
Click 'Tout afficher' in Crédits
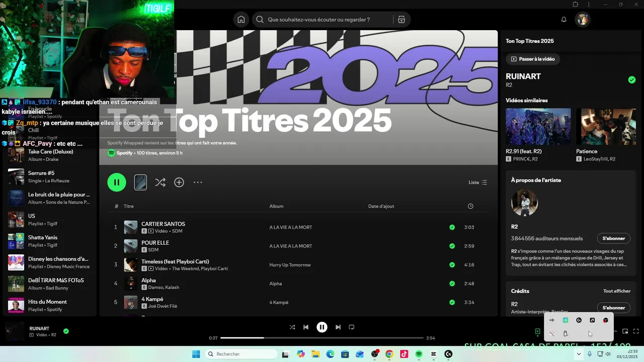click(617, 291)
